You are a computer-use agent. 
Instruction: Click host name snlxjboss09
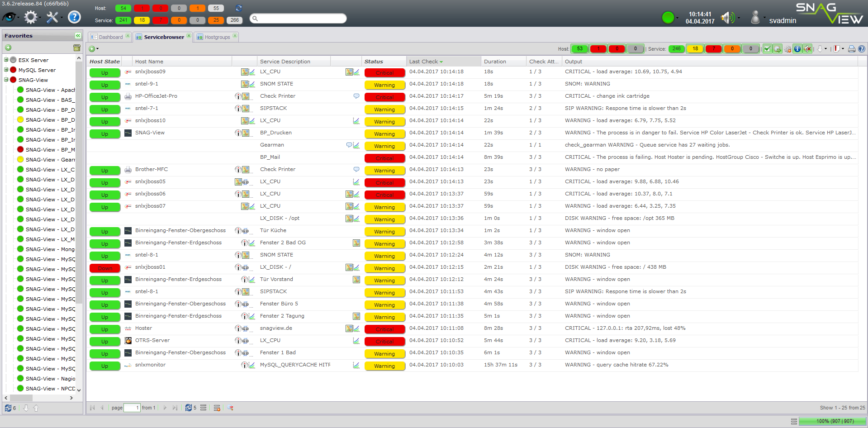pyautogui.click(x=150, y=71)
